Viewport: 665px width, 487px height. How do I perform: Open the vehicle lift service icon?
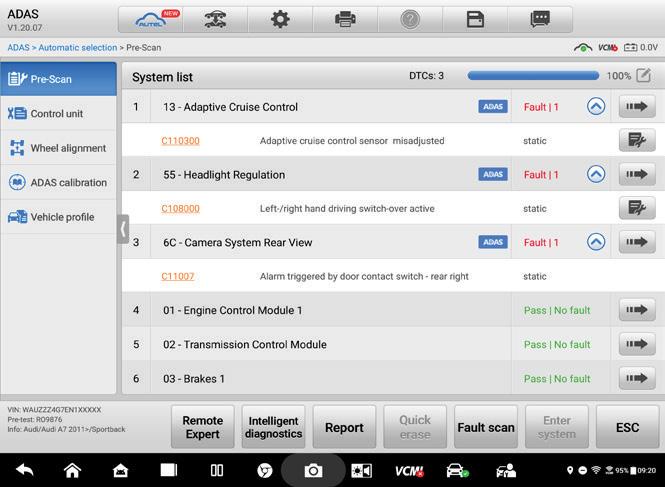pos(215,20)
